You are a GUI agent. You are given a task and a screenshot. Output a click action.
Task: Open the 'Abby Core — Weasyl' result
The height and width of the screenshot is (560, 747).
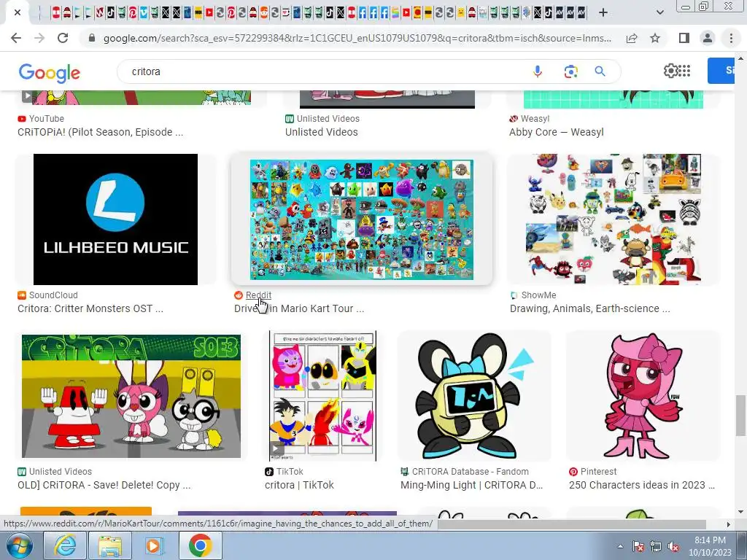pos(557,132)
